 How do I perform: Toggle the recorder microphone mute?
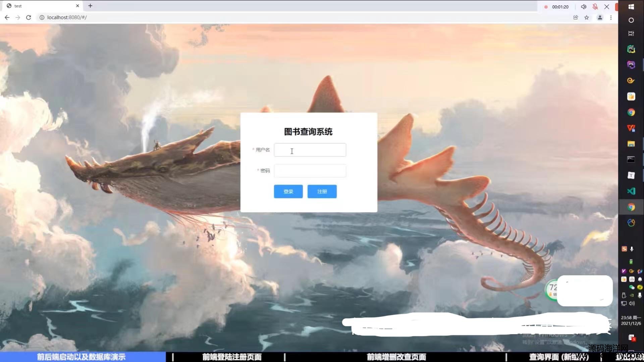click(x=595, y=7)
